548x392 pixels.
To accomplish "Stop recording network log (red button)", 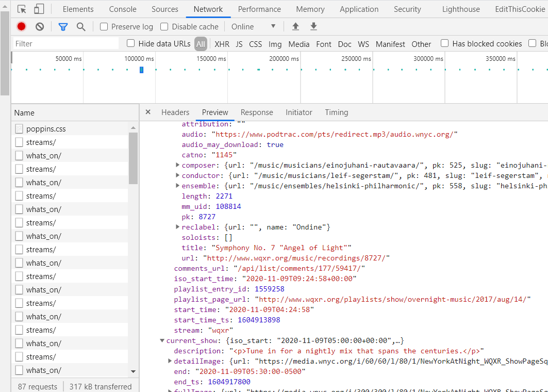I will 21,27.
